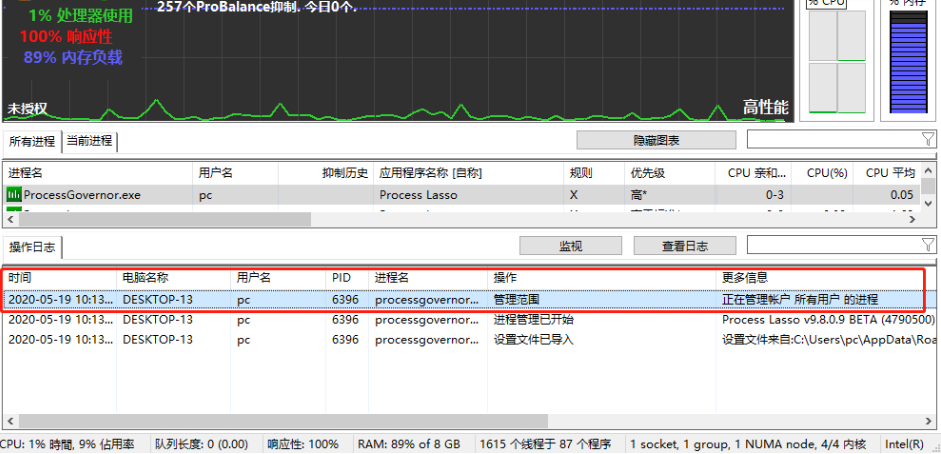Click the % 内存 memory meter bar
This screenshot has width=941, height=454.
(x=908, y=62)
